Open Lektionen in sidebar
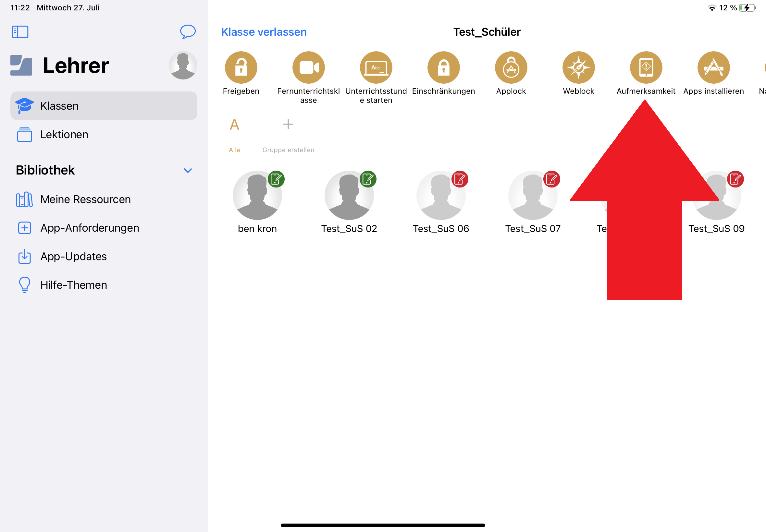Screen dimensions: 766x532 [104, 134]
